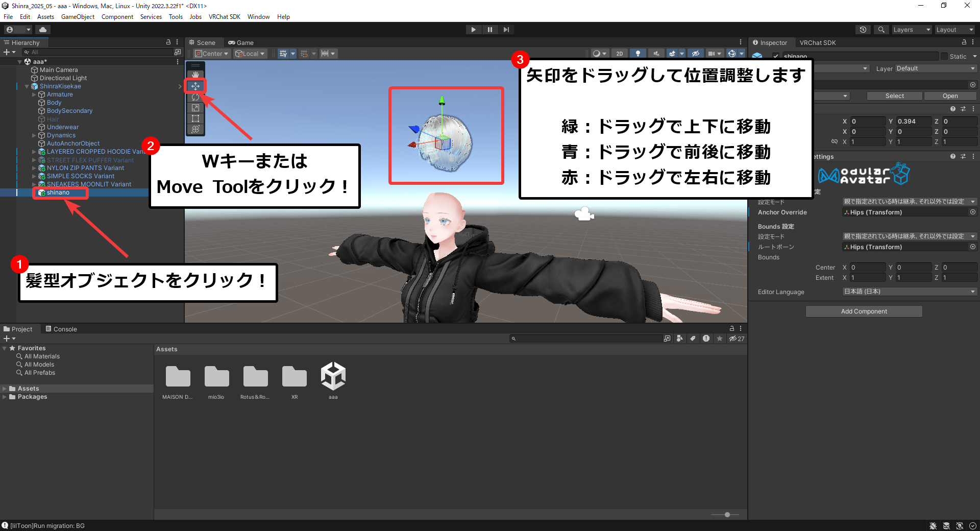Select the Move tool in Scene toolbar
Viewport: 980px width, 531px height.
pyautogui.click(x=195, y=86)
